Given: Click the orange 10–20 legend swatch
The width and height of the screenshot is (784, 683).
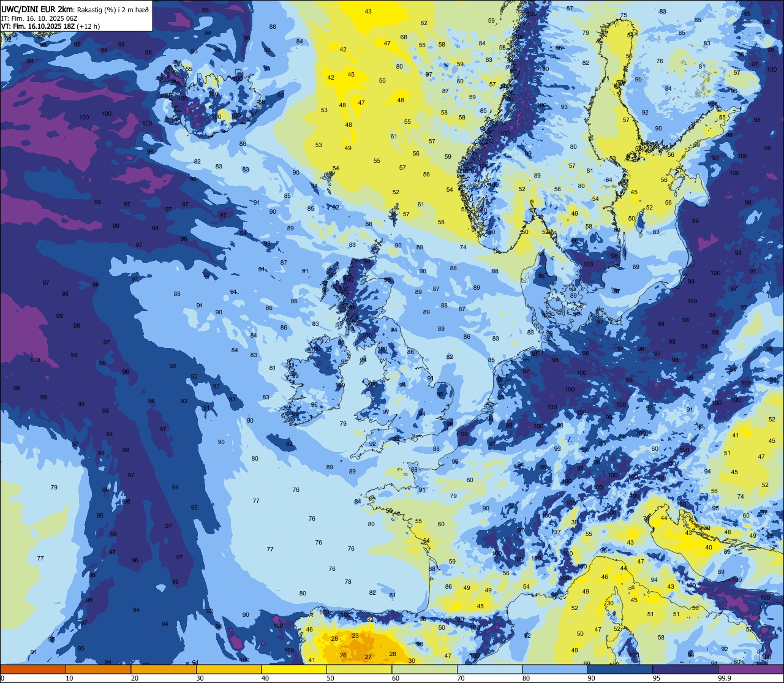Looking at the screenshot, I should click(98, 669).
